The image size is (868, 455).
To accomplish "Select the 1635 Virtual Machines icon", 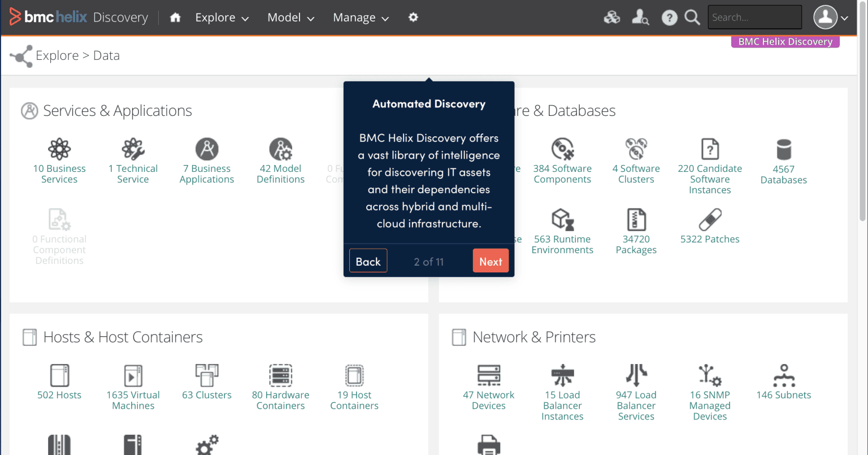I will 133,375.
